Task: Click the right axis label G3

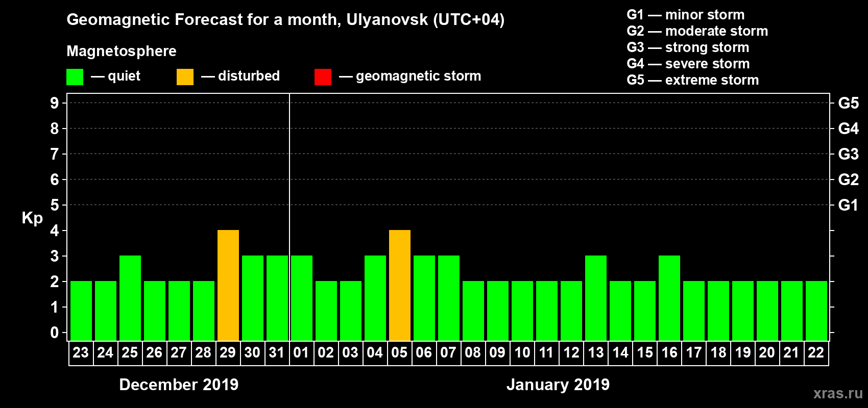Action: 849,154
